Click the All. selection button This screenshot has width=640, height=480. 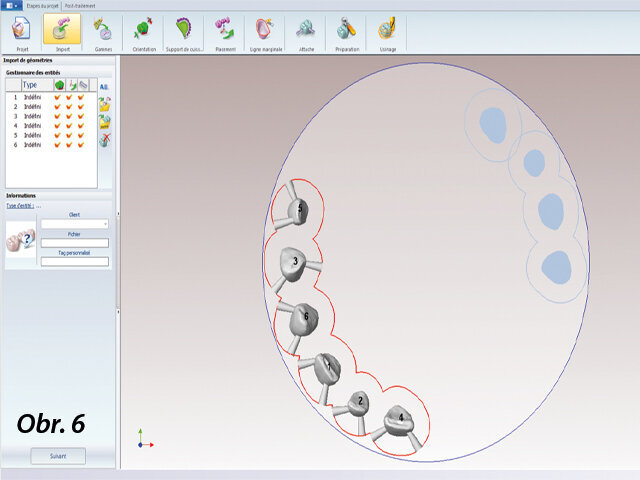tap(105, 87)
